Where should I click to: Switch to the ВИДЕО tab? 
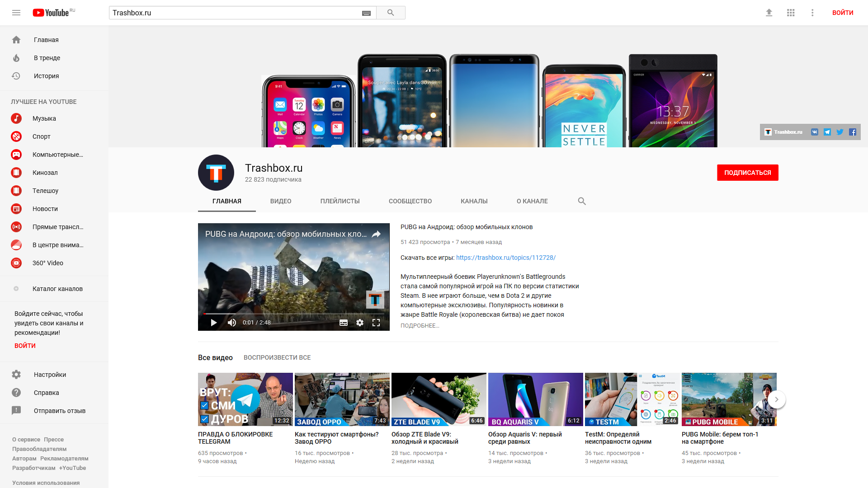pos(281,202)
